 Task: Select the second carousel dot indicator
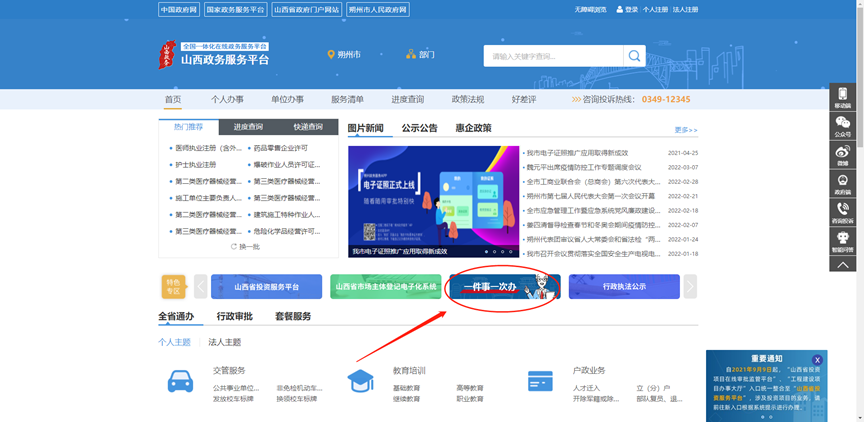pos(494,251)
